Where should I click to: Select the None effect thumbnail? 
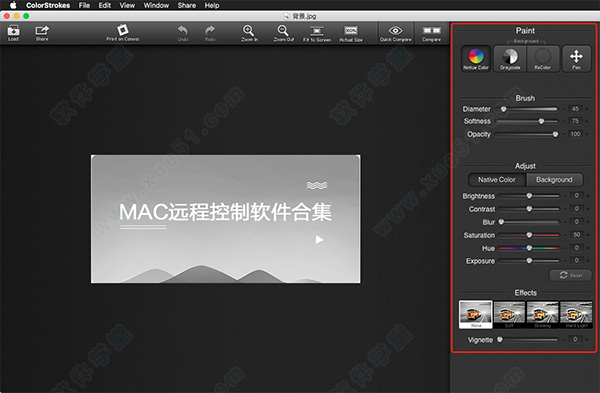click(476, 314)
